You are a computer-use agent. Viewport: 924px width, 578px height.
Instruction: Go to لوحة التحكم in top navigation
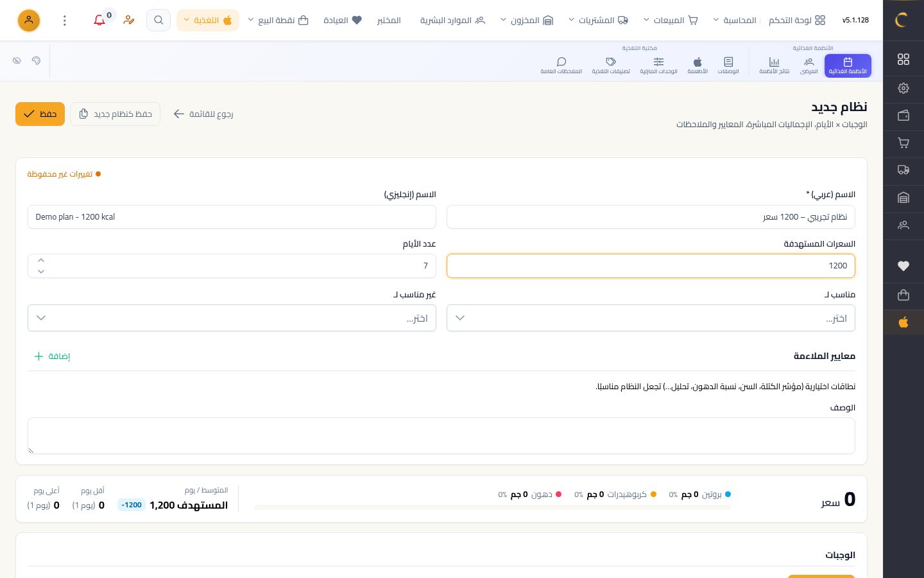(x=797, y=21)
